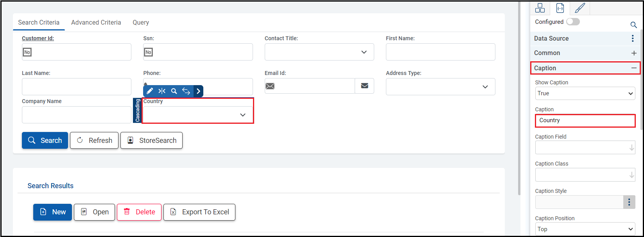Viewport: 644px width, 237px height.
Task: Click the magnifier icon in floating toolbar
Action: tap(174, 91)
